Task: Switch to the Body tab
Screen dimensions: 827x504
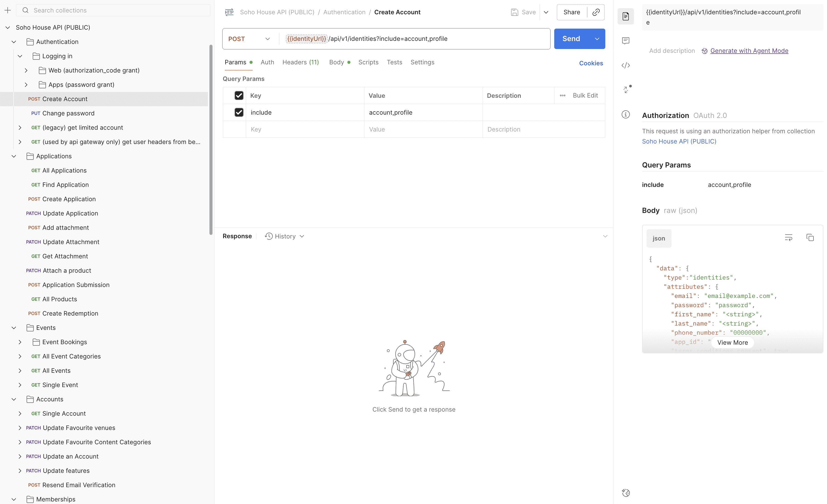Action: point(337,62)
